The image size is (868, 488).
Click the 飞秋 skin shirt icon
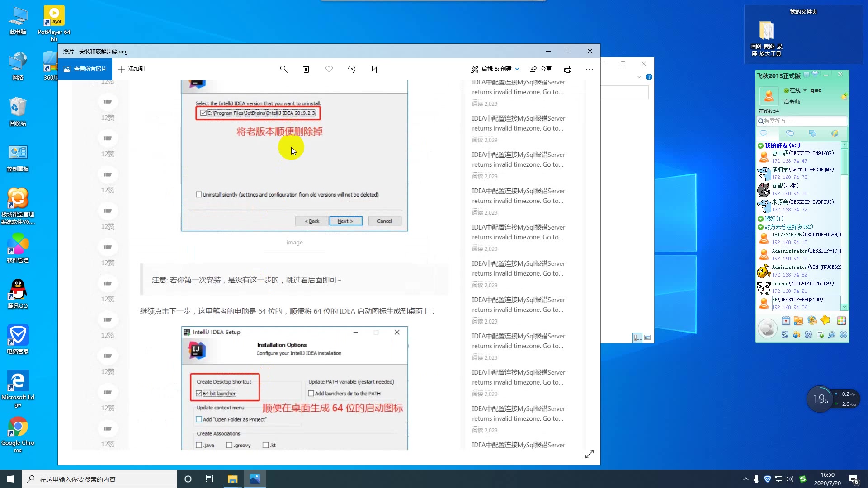pyautogui.click(x=815, y=74)
